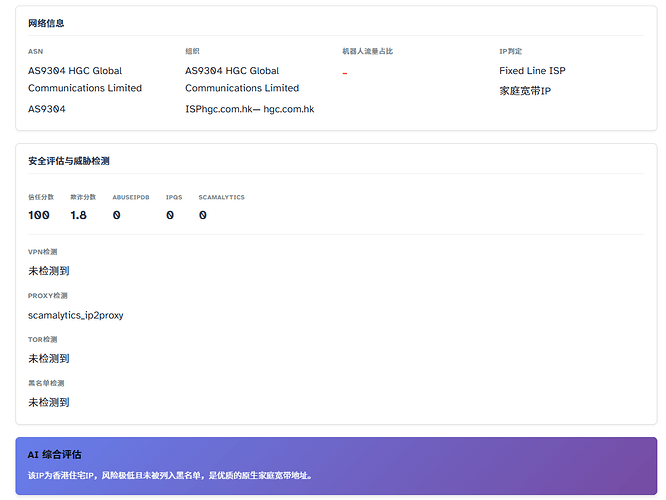Click the IPQS label
The height and width of the screenshot is (500, 666).
click(x=174, y=197)
